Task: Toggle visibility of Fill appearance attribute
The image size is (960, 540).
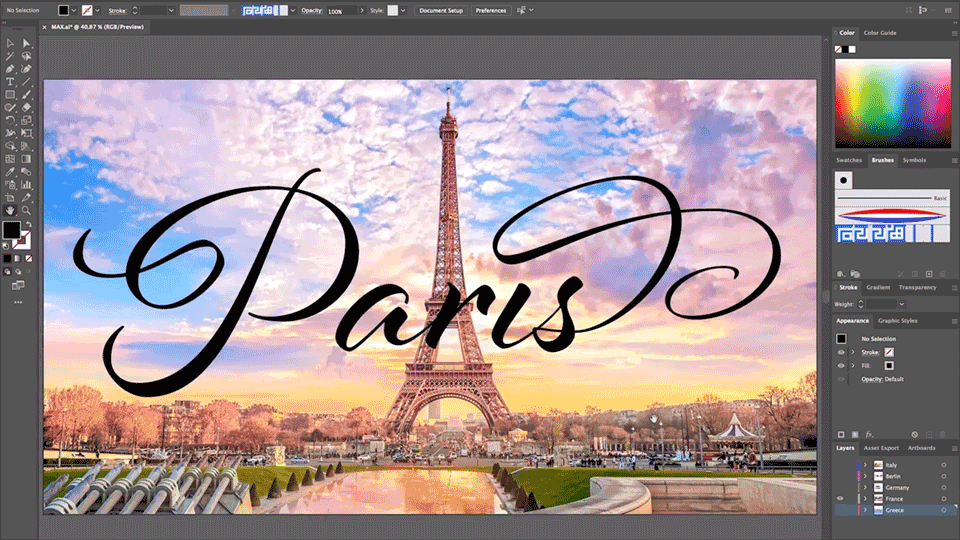Action: (x=841, y=366)
